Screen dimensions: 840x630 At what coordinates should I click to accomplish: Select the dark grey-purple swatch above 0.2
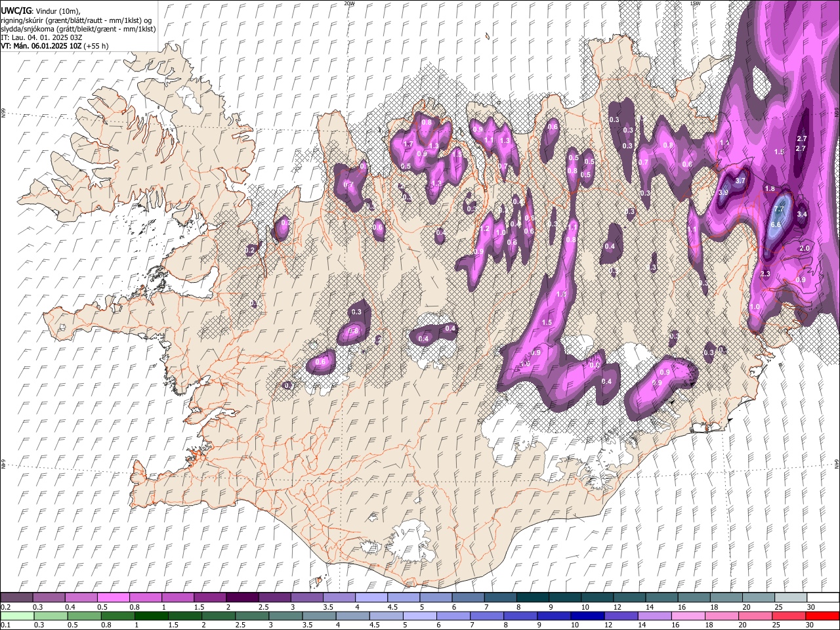16,598
